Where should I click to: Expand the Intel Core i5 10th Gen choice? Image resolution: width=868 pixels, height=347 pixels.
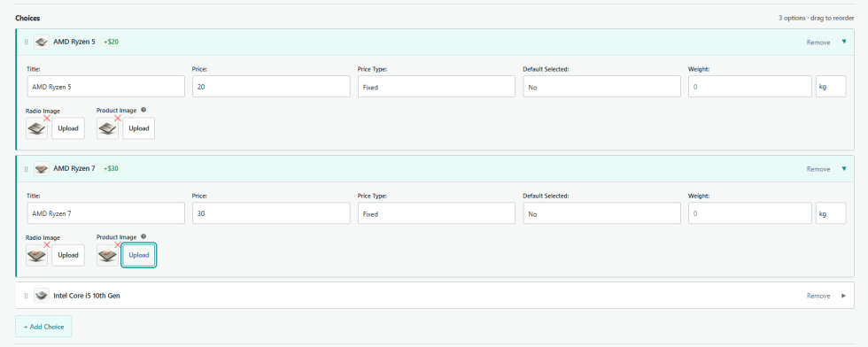click(843, 296)
